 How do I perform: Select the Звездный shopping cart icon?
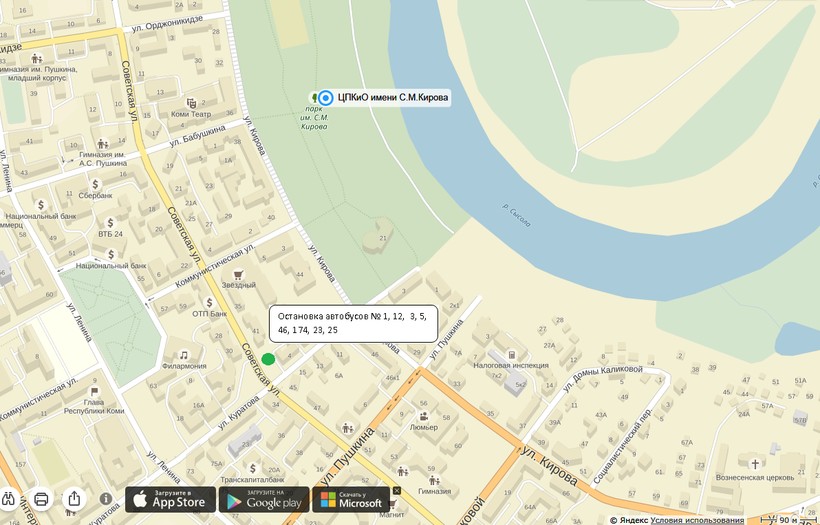click(238, 275)
